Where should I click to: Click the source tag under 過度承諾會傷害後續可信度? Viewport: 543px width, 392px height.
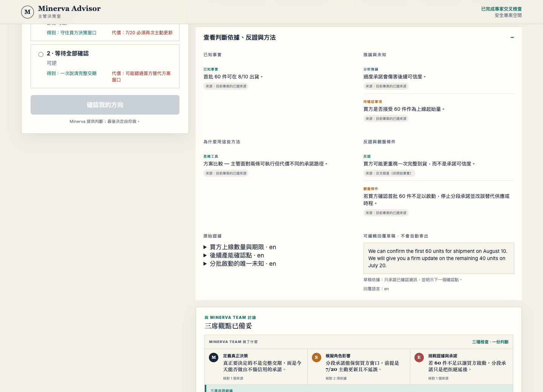click(x=386, y=86)
